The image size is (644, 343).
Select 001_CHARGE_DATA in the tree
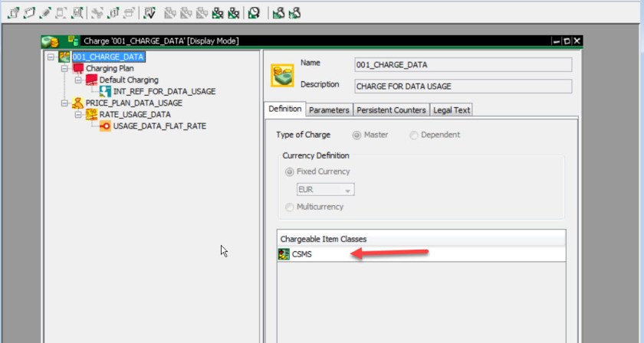click(x=108, y=57)
